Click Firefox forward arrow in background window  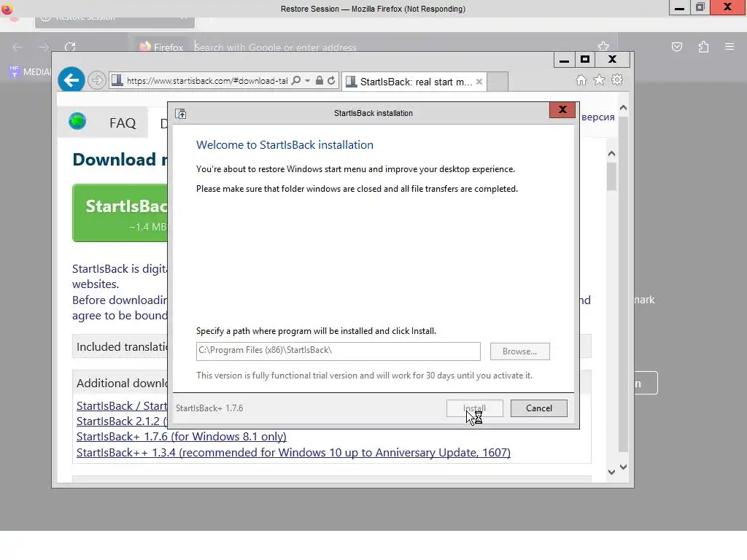(x=44, y=47)
